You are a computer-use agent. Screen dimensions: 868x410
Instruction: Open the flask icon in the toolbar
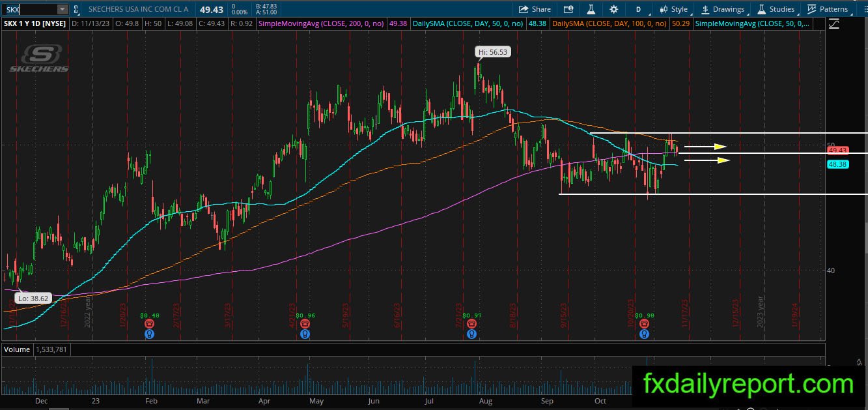pyautogui.click(x=591, y=9)
